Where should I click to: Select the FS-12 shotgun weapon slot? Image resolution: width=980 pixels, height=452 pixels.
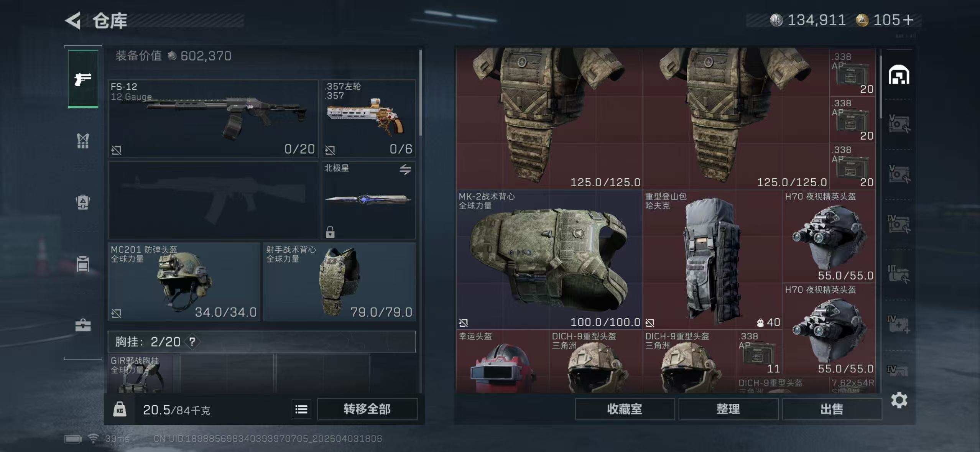tap(213, 118)
